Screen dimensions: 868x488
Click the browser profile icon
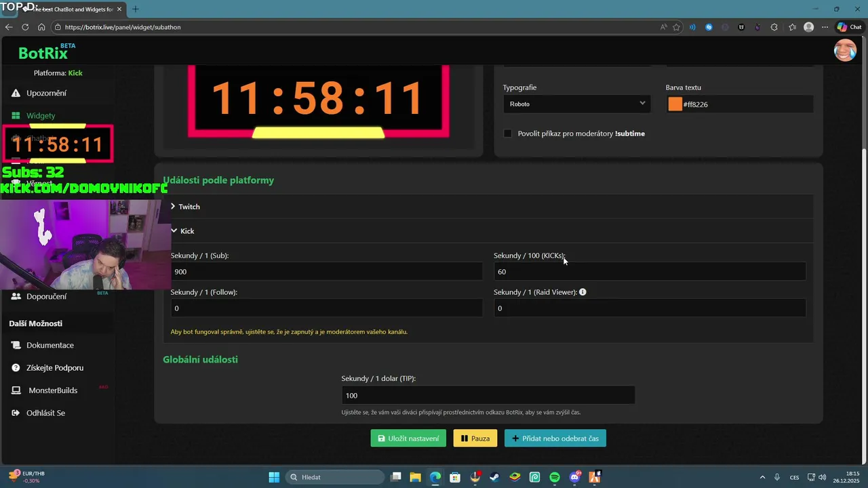click(x=808, y=27)
